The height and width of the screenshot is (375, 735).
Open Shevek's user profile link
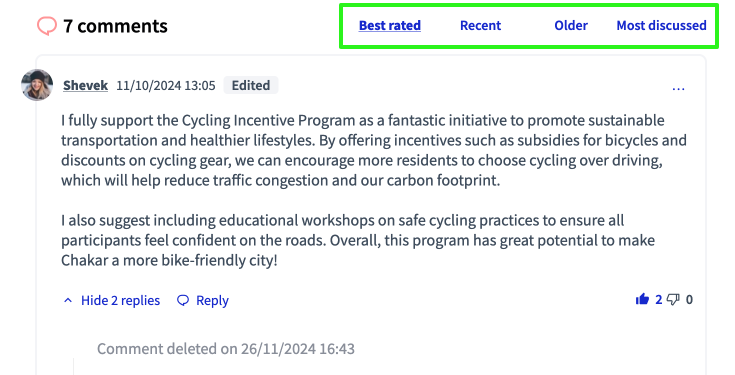85,85
